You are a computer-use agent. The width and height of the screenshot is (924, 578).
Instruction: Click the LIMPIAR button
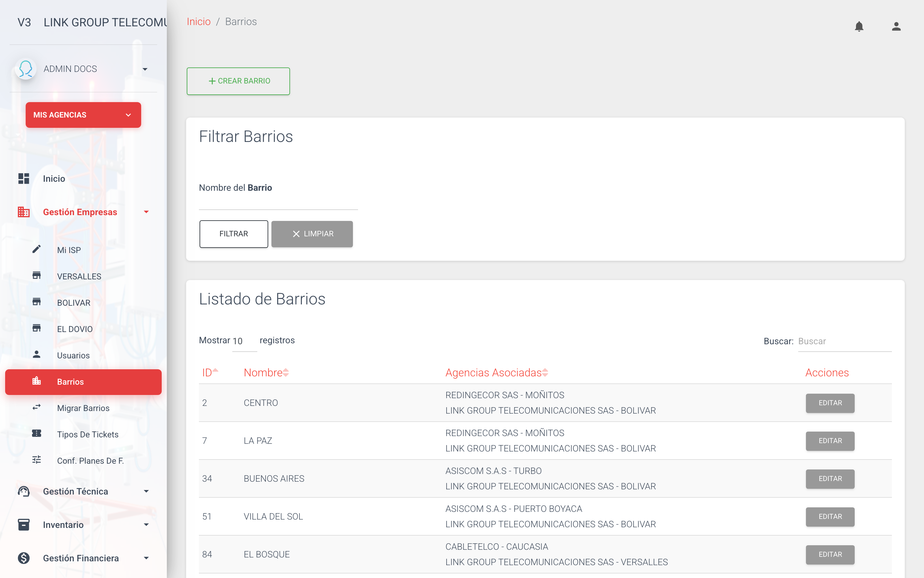(x=312, y=234)
